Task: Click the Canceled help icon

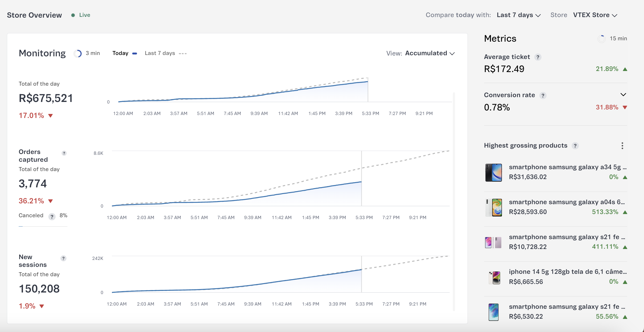Action: [52, 216]
